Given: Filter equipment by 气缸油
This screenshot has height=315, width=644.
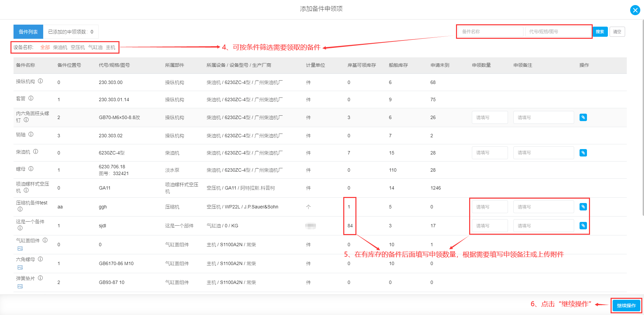Looking at the screenshot, I should (x=95, y=47).
